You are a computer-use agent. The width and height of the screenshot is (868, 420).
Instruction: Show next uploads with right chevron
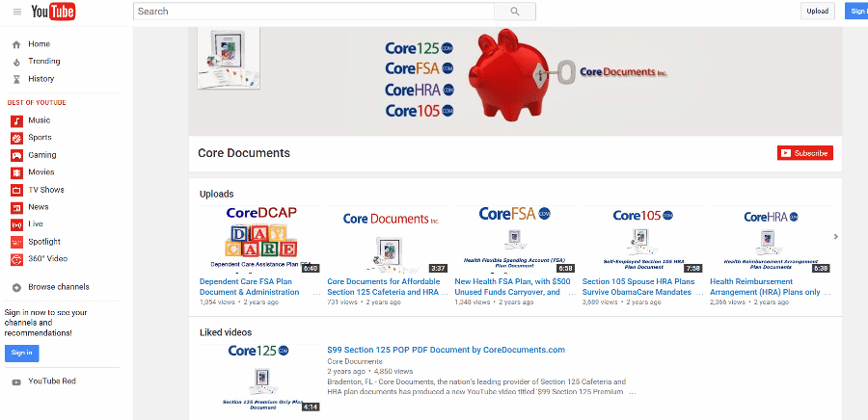pyautogui.click(x=836, y=237)
